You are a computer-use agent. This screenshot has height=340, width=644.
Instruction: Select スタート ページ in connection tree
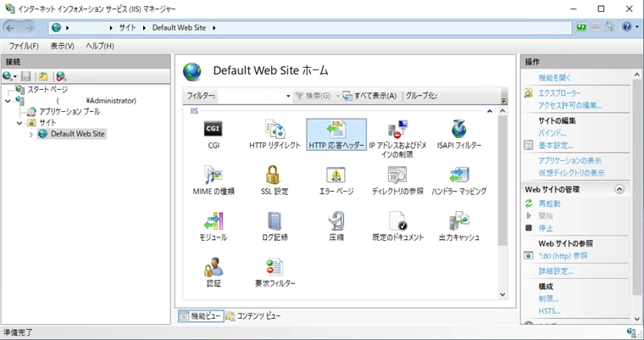[x=47, y=89]
